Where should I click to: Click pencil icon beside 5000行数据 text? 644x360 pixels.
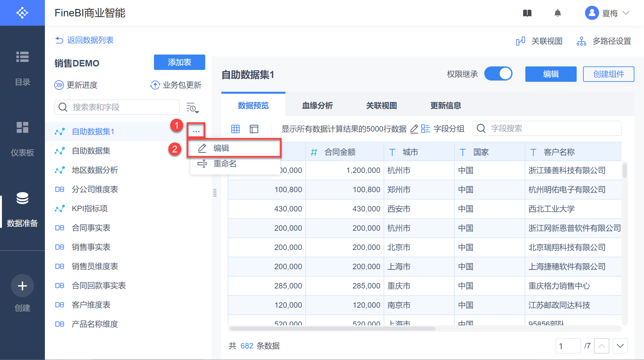[414, 129]
